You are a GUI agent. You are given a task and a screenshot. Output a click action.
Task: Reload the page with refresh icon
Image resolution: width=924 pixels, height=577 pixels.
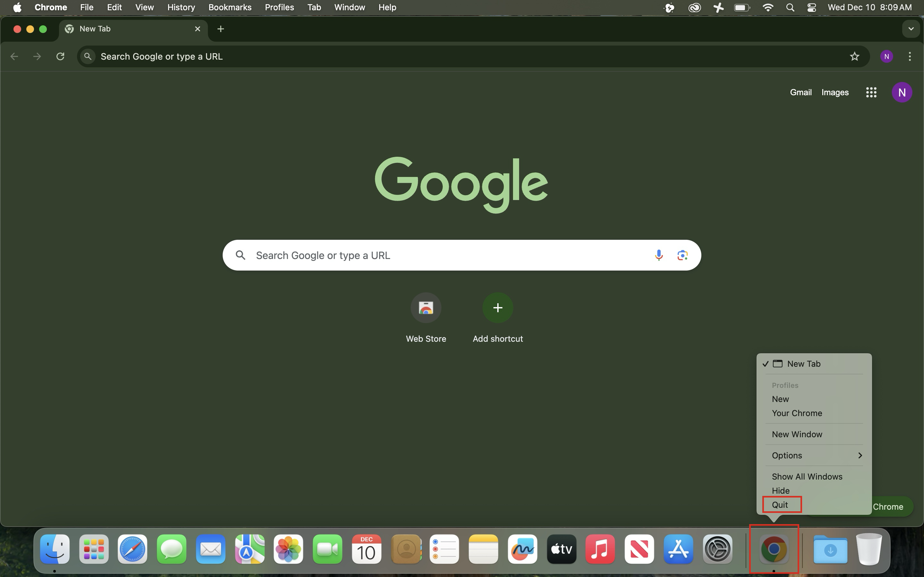pyautogui.click(x=60, y=56)
